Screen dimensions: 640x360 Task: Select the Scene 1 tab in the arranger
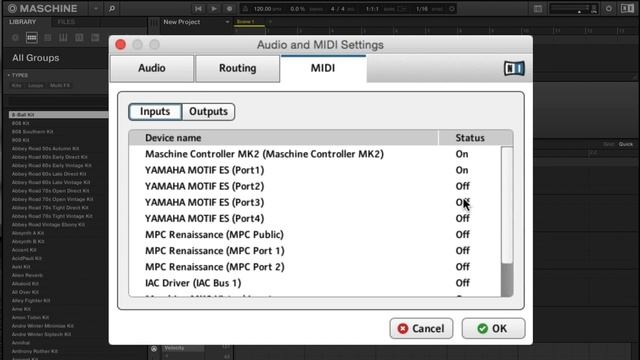tap(249, 22)
